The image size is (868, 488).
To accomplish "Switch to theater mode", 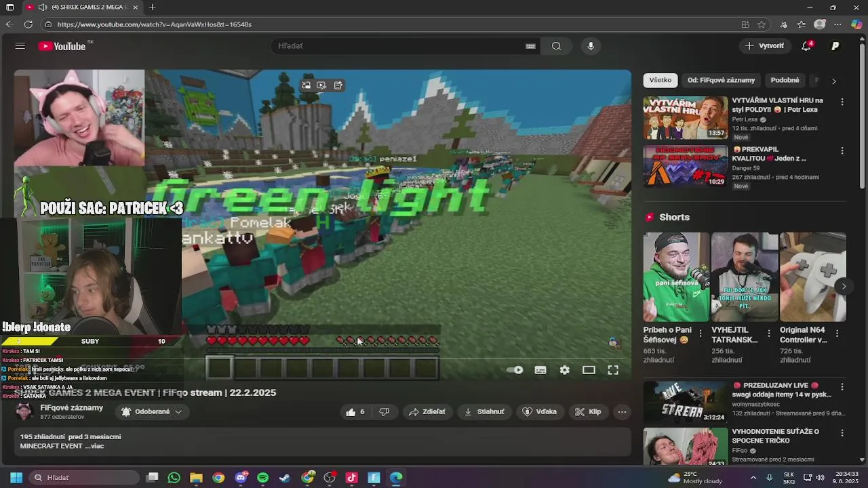I will pos(589,370).
